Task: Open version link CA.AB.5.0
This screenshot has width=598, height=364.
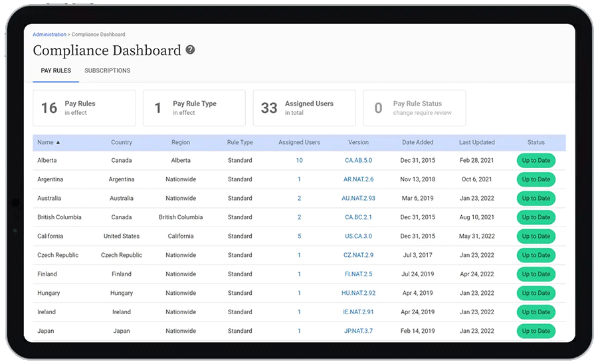Action: point(358,161)
